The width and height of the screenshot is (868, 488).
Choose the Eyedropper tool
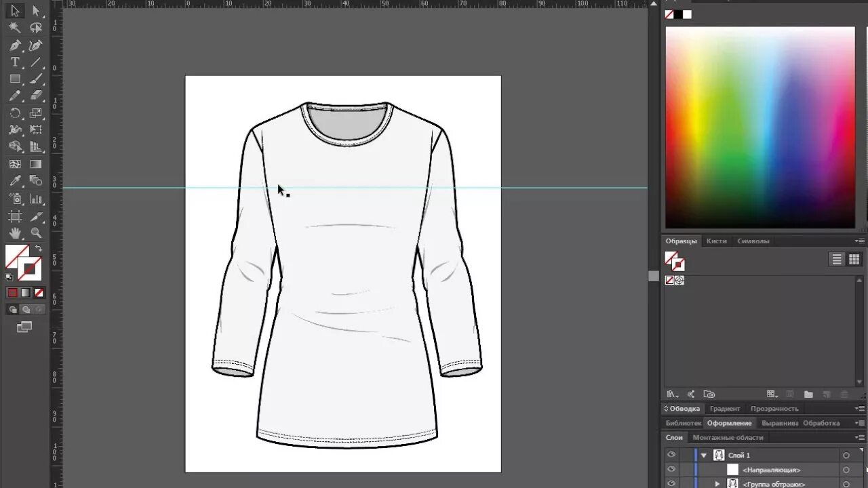15,181
